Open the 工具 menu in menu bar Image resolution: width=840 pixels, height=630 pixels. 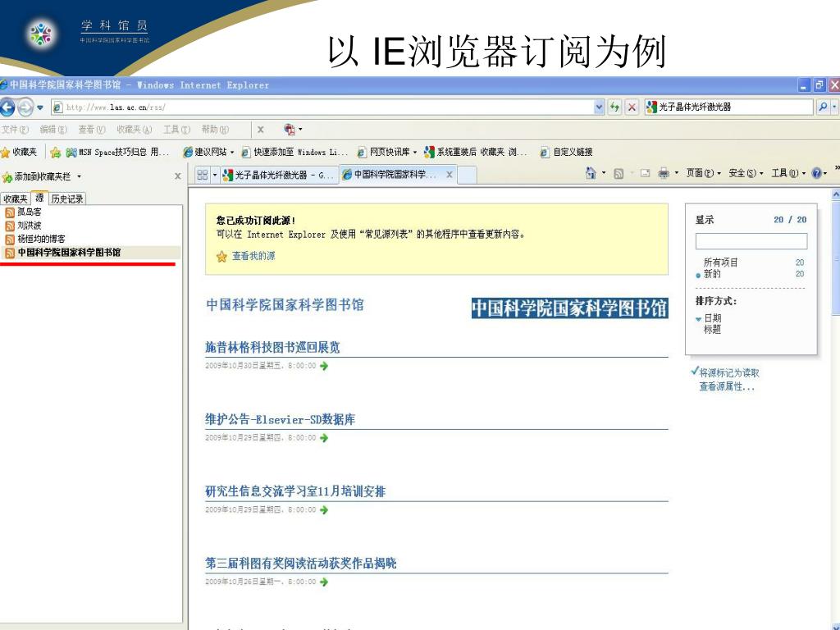[177, 130]
